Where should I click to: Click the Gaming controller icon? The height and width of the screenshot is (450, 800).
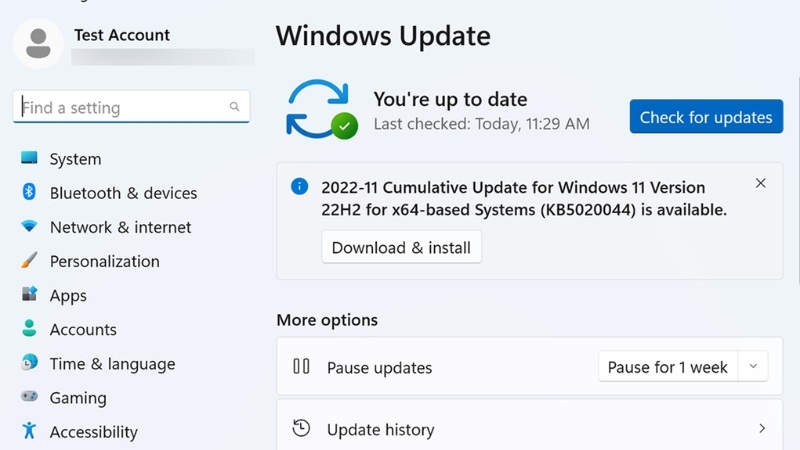[x=29, y=396]
